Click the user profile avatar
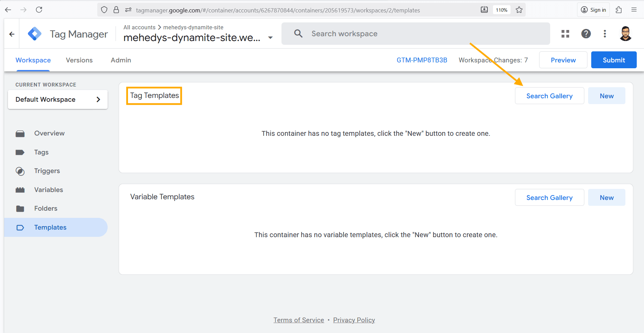This screenshot has height=333, width=644. (626, 34)
